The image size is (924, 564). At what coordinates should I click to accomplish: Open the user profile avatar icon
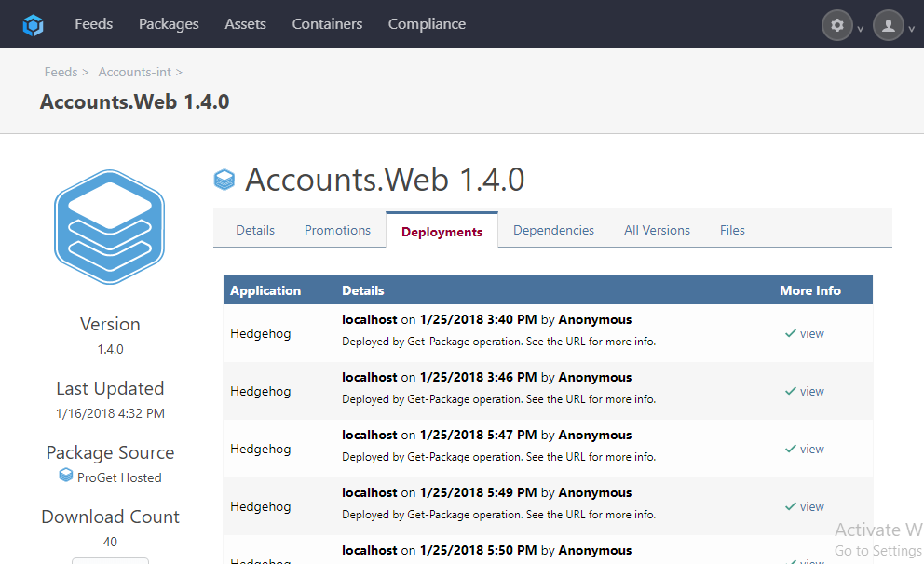[888, 25]
